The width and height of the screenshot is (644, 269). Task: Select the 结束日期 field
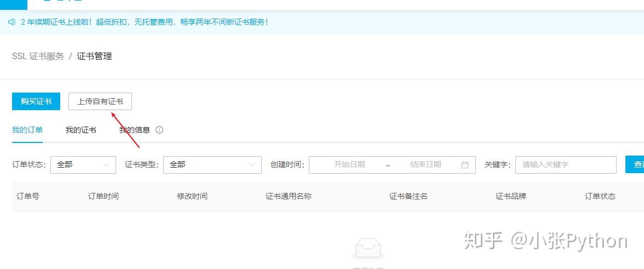point(426,165)
